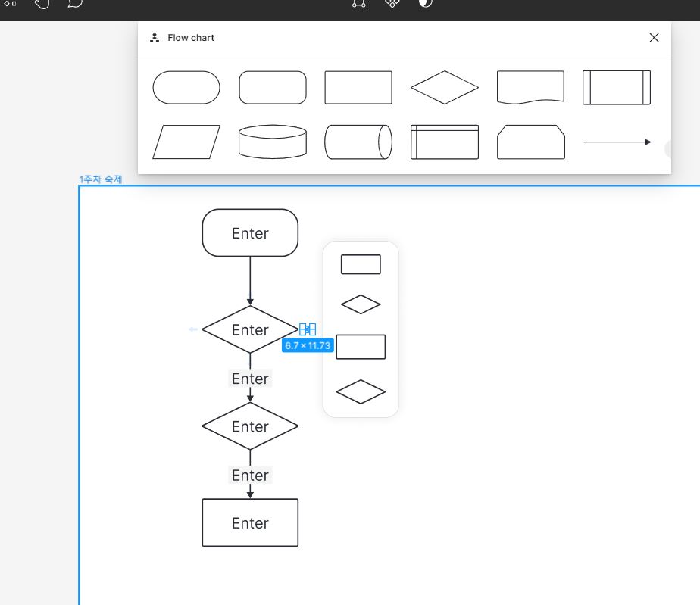The width and height of the screenshot is (700, 605).
Task: Insert the rounded rectangle shape
Action: [x=273, y=87]
